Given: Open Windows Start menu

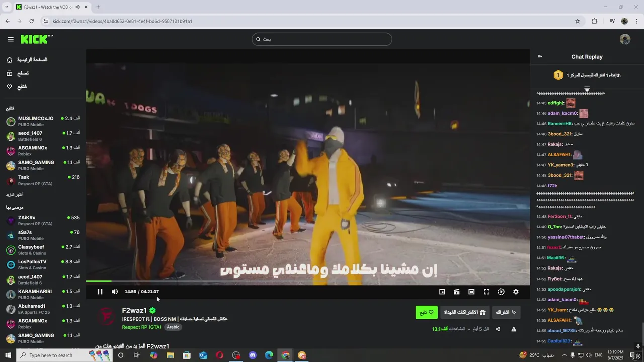Looking at the screenshot, I should (8, 355).
